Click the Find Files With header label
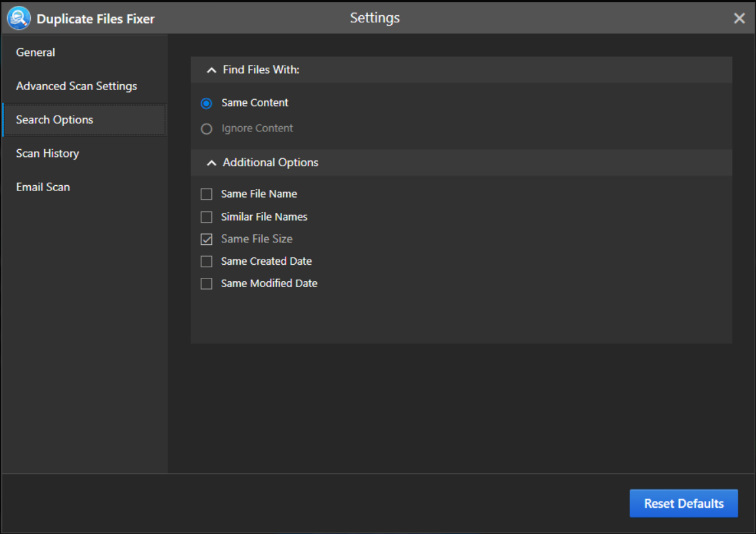 click(261, 70)
